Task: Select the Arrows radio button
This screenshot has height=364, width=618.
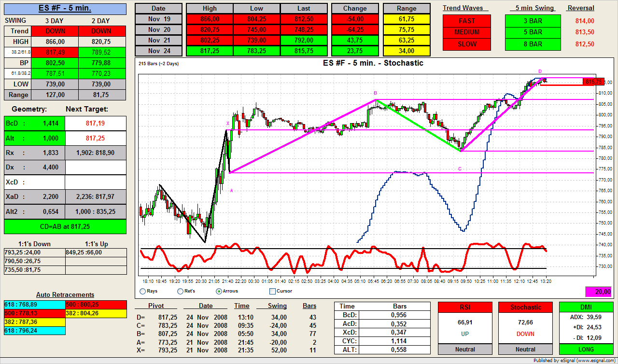Action: coord(219,291)
